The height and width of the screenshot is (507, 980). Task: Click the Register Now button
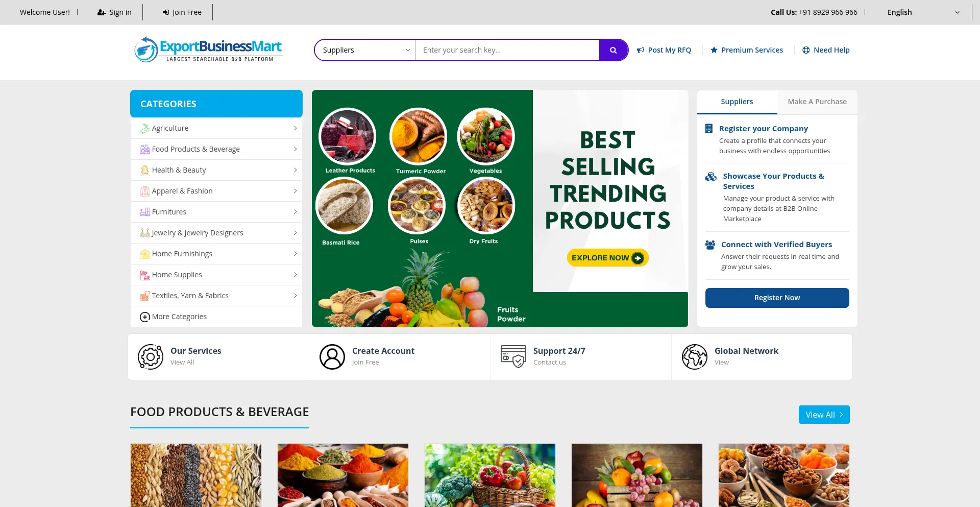777,298
